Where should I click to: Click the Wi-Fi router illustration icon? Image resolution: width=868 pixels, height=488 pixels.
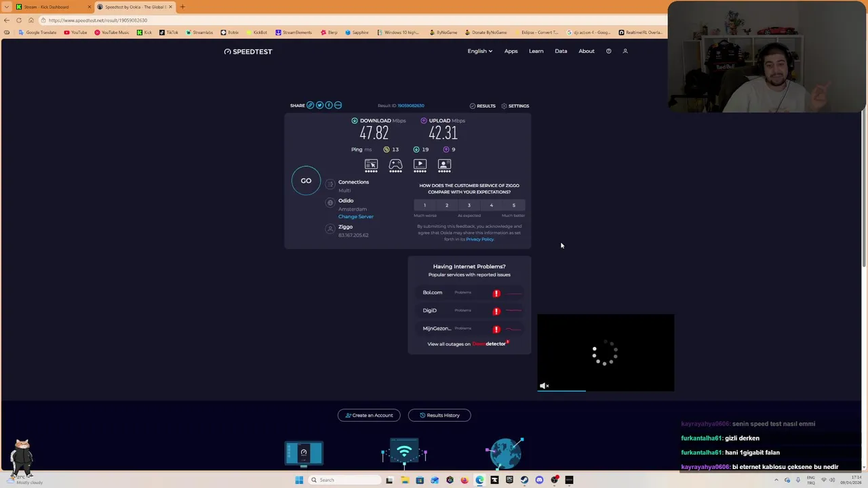tap(404, 453)
